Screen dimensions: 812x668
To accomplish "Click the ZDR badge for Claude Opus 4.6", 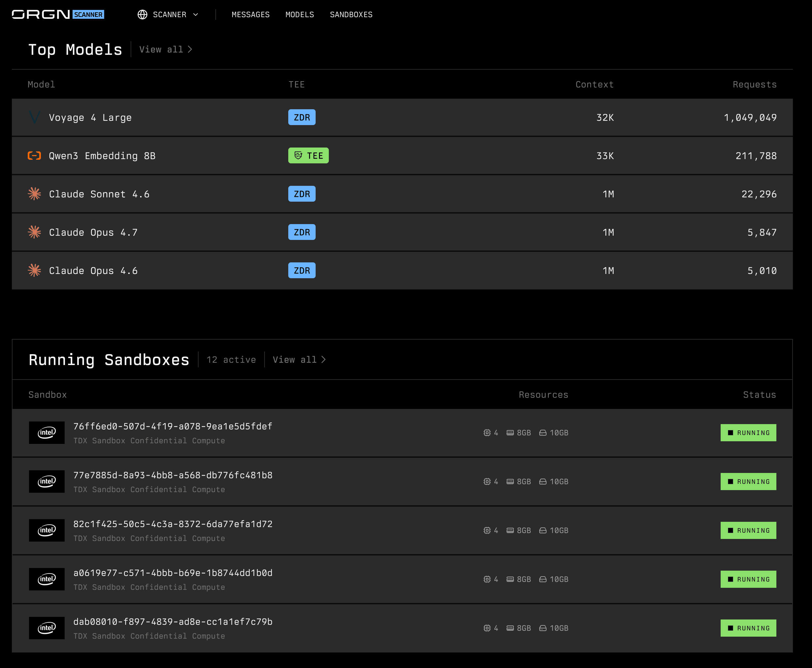I will (x=302, y=271).
